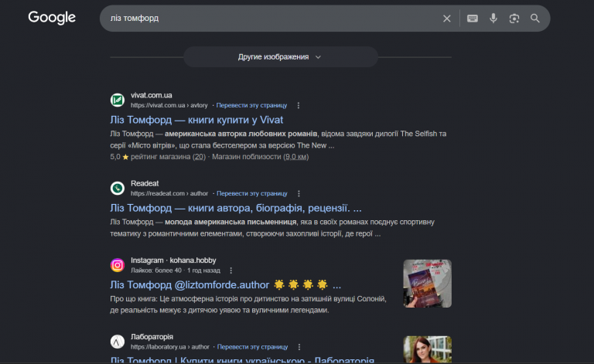Open the author portrait thumbnail of Лабораторія result
594x364 pixels.
tap(427, 349)
